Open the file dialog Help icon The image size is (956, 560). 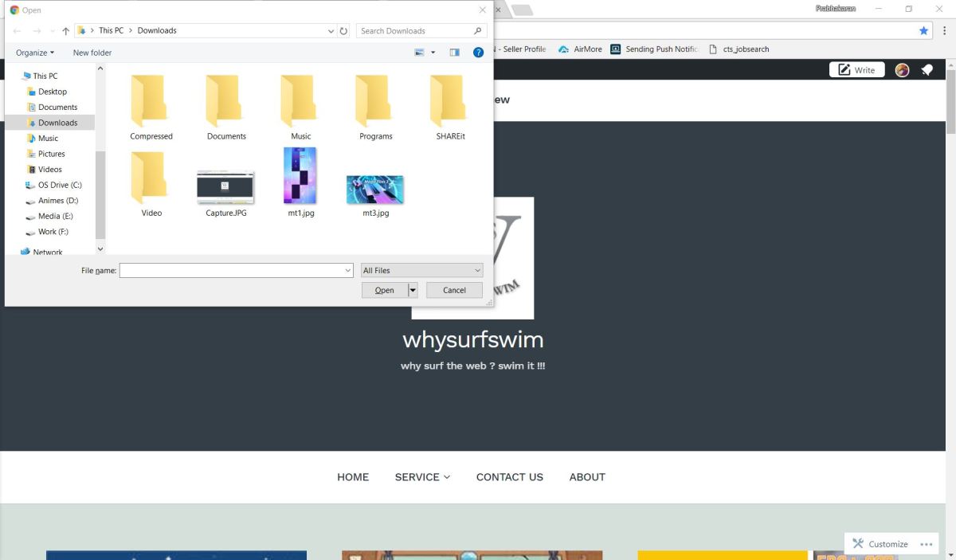(x=478, y=53)
